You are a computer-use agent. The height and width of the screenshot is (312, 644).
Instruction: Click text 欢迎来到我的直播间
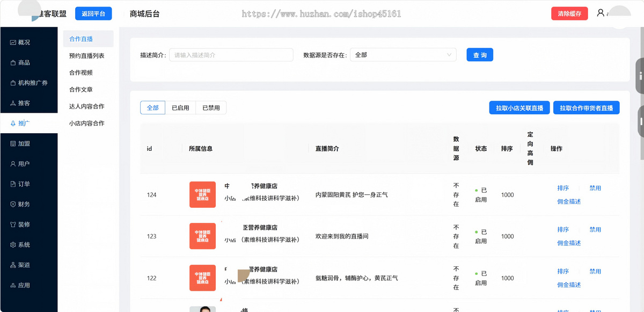342,236
